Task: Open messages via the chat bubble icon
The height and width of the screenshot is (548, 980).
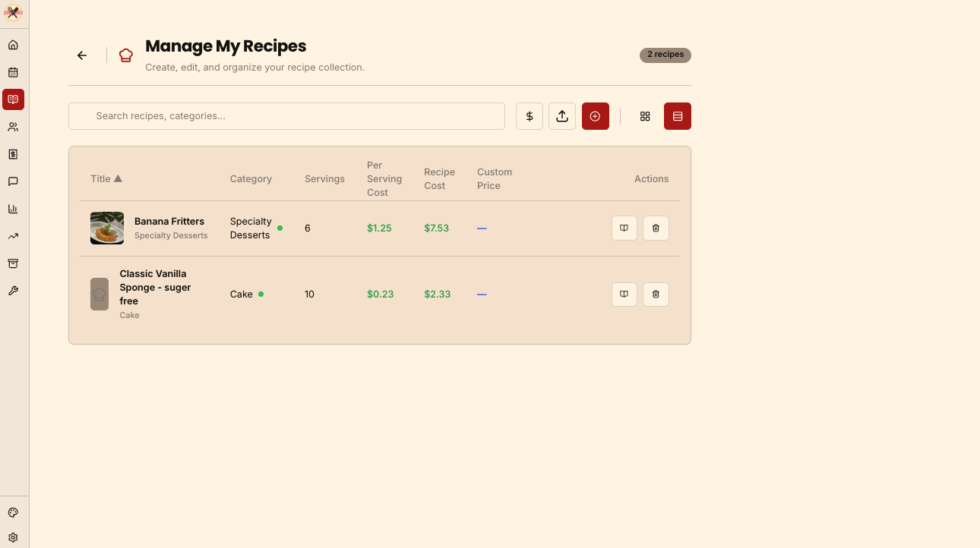Action: click(x=13, y=181)
